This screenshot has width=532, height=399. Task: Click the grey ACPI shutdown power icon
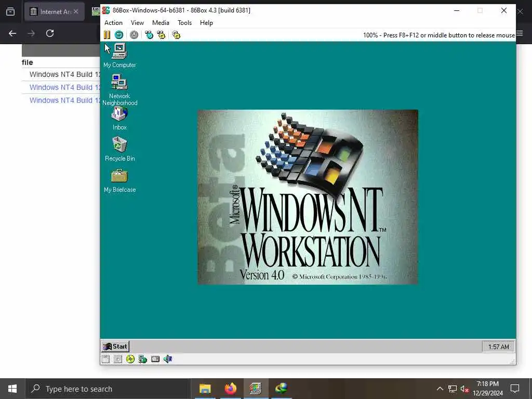pyautogui.click(x=134, y=35)
